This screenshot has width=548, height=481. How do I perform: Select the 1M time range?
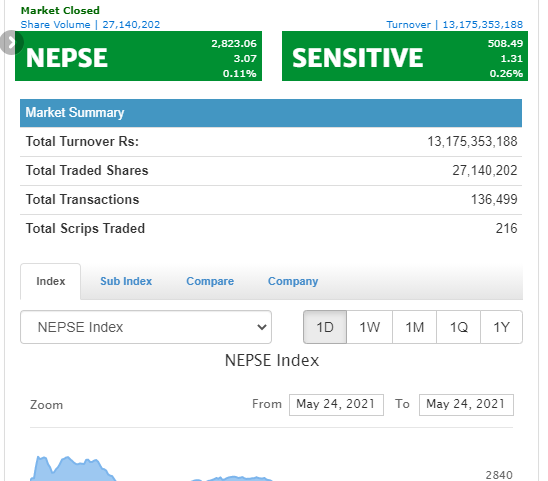coord(414,327)
